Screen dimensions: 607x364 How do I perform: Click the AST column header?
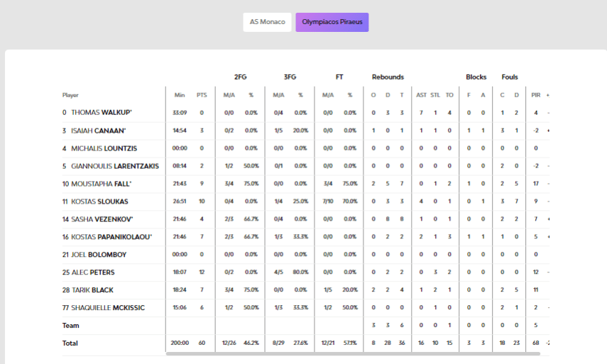point(422,95)
